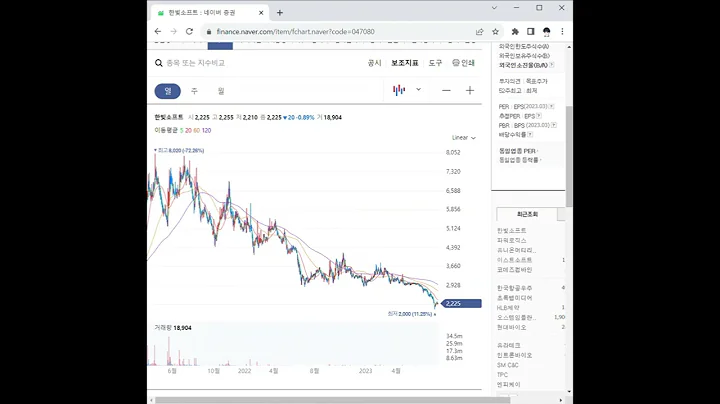Open 이스트소프트 in recent list

pyautogui.click(x=514, y=260)
